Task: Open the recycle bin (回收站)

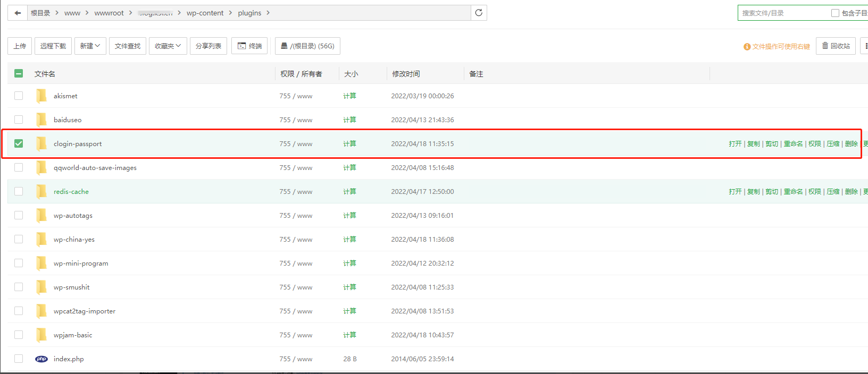Action: [836, 46]
